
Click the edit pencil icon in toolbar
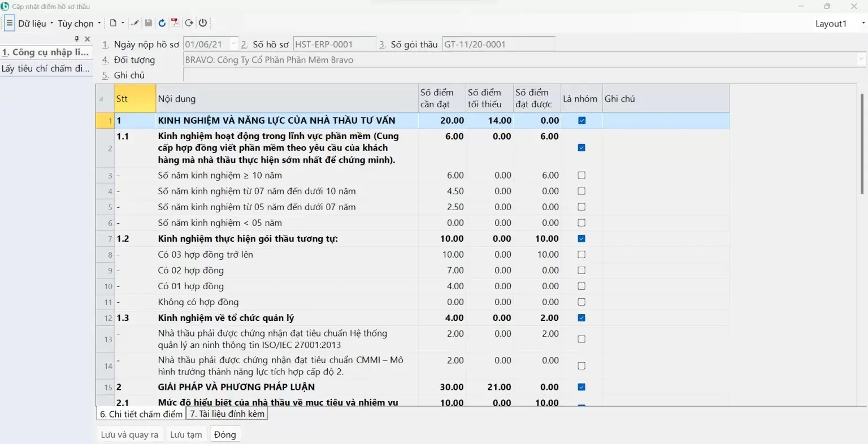coord(134,23)
